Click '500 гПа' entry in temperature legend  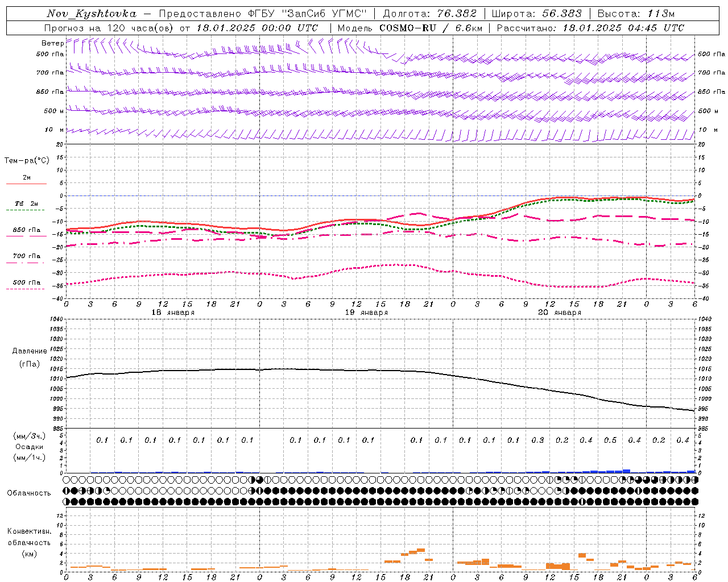pyautogui.click(x=27, y=282)
